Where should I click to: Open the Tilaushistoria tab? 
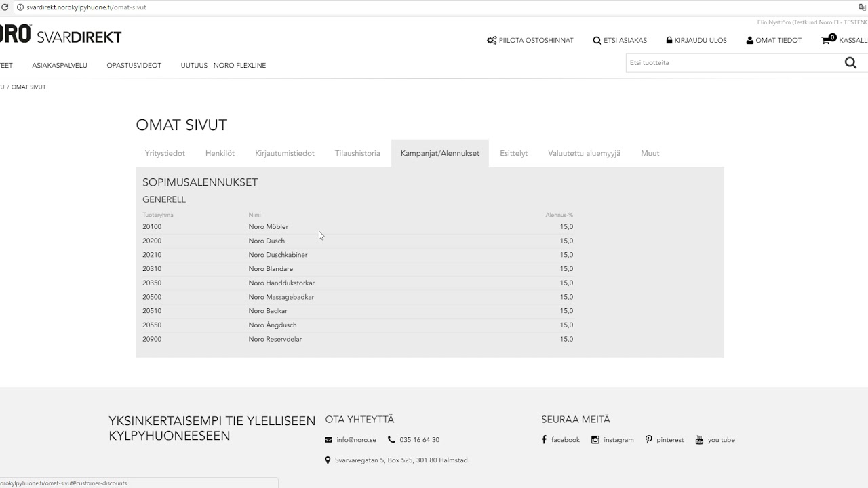[357, 153]
